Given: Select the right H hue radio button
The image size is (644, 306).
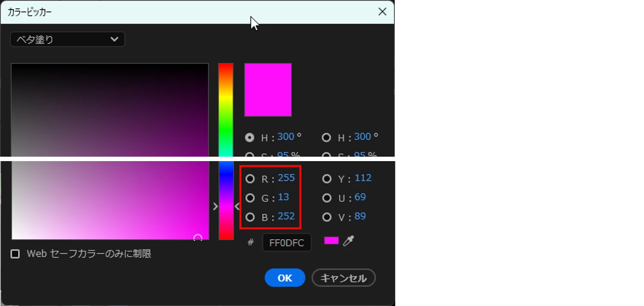Looking at the screenshot, I should click(326, 138).
